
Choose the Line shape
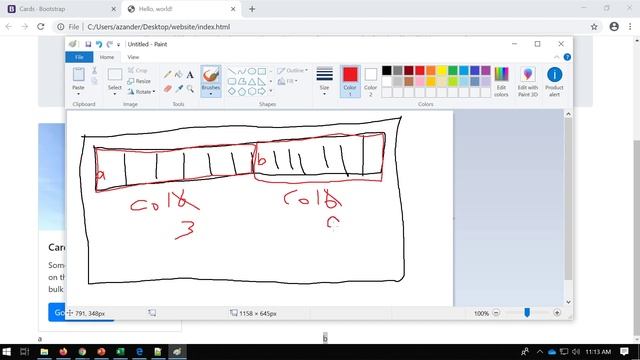[232, 71]
